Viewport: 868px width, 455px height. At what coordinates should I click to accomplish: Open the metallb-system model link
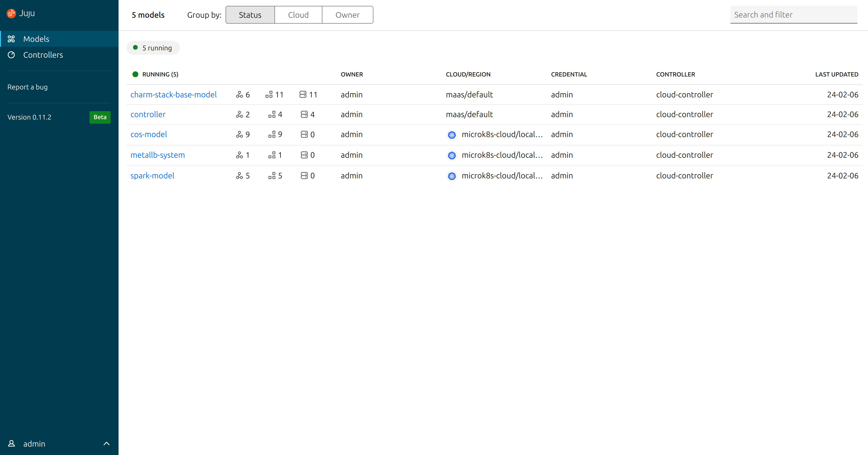coord(158,155)
